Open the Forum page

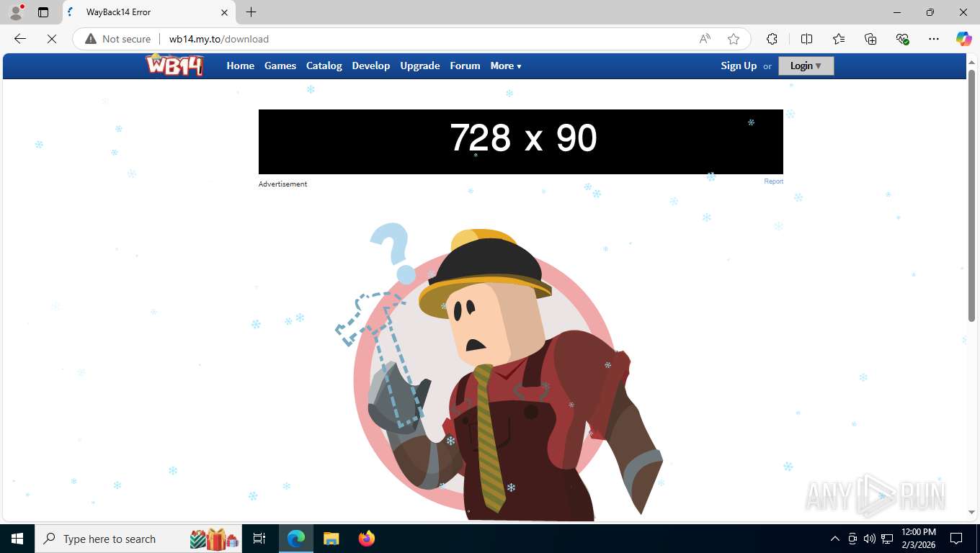[x=465, y=66]
